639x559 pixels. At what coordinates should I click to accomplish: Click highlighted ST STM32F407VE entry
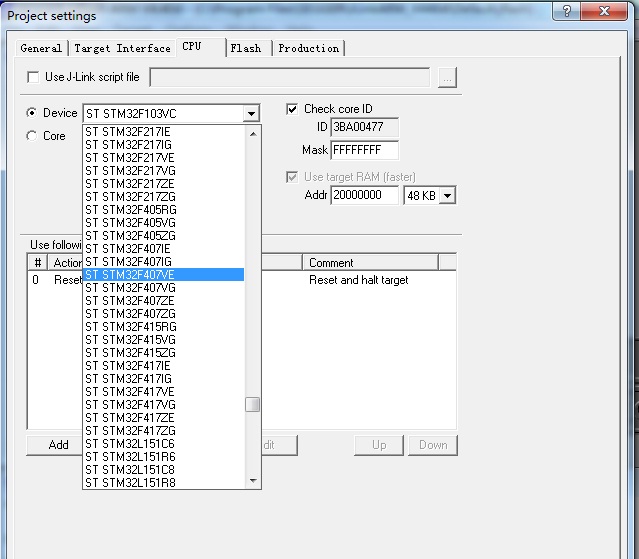tap(163, 275)
